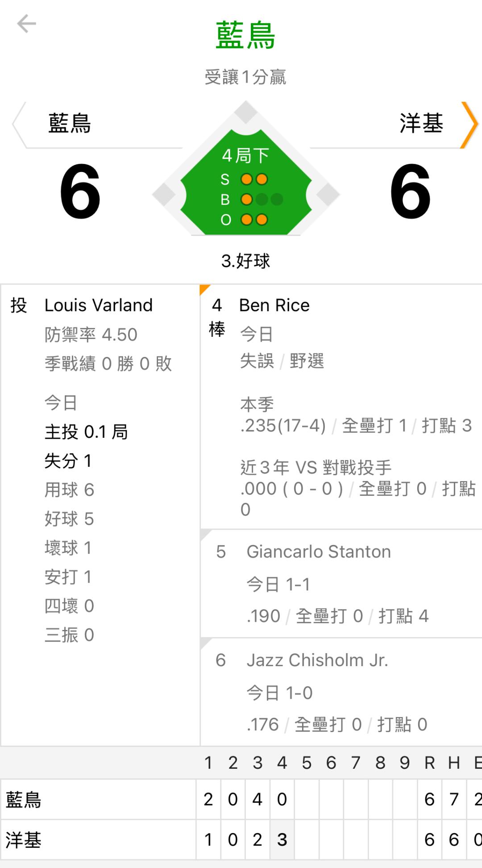Tap the 受讓1分贏 subtitle text
This screenshot has height=868, width=482.
click(x=245, y=77)
